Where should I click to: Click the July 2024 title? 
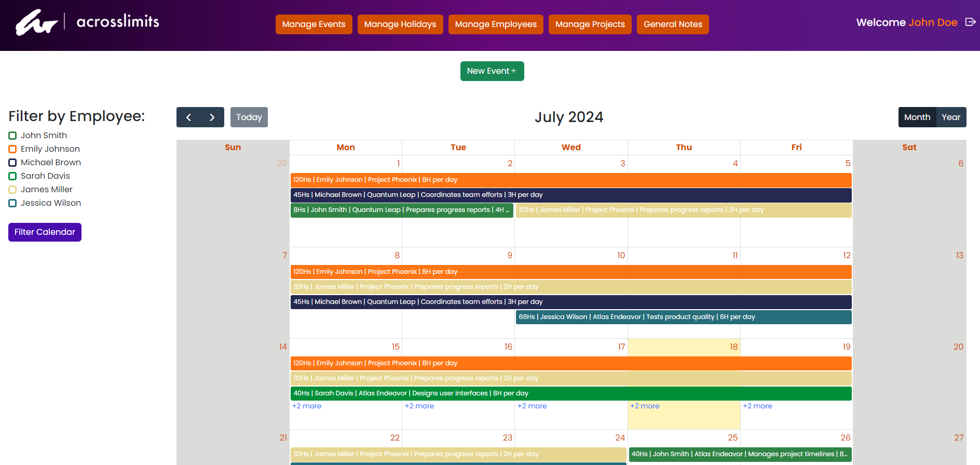tap(569, 117)
